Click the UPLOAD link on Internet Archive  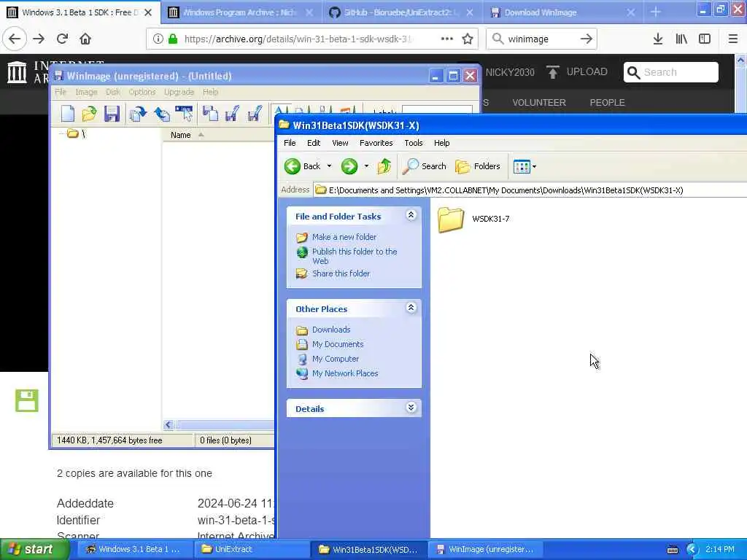pyautogui.click(x=577, y=72)
